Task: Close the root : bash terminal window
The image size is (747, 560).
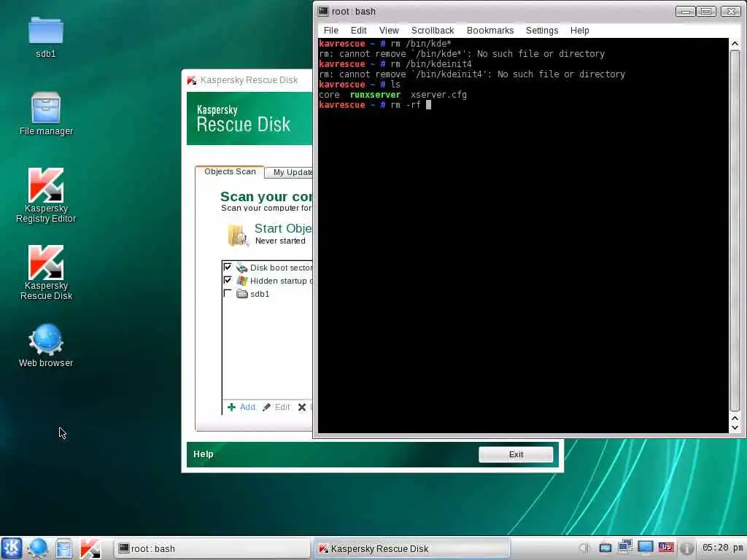Action: pyautogui.click(x=730, y=12)
